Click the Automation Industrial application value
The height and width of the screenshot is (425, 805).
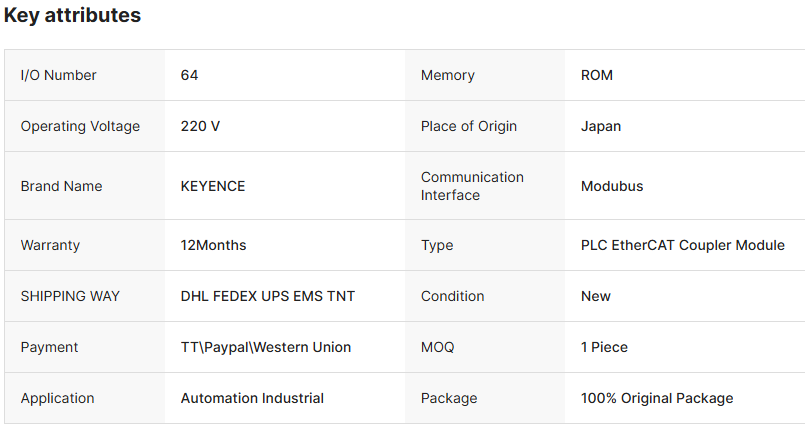click(x=252, y=398)
